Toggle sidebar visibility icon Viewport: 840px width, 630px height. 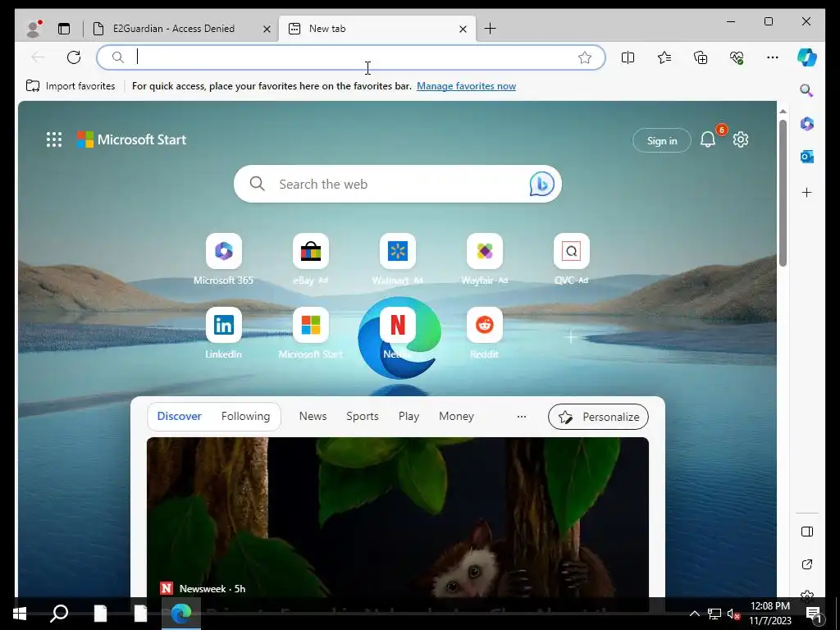tap(807, 532)
